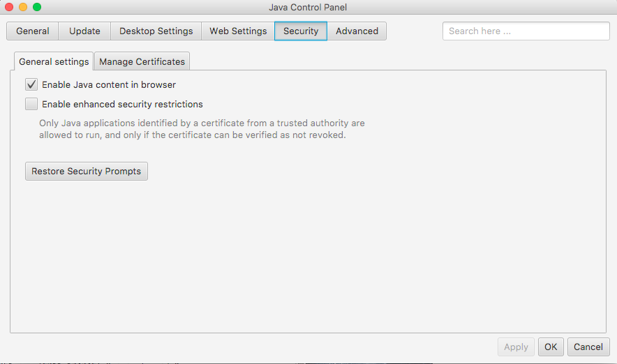
Task: Minimize the window with the yellow button
Action: coord(23,7)
